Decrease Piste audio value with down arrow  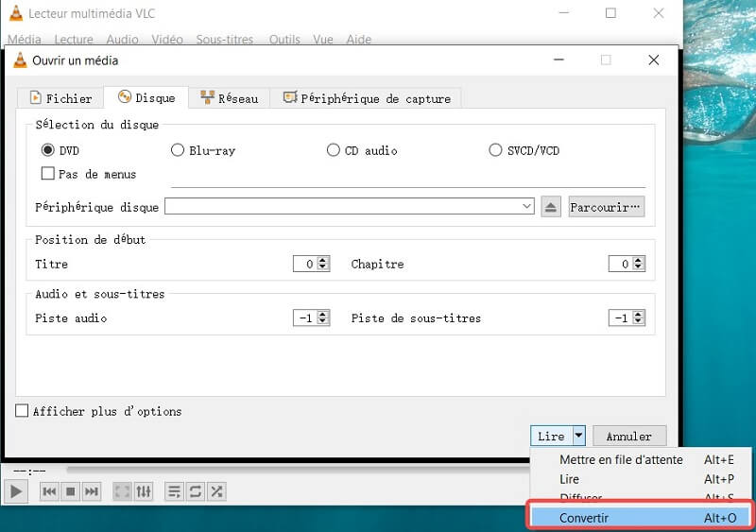coord(323,321)
